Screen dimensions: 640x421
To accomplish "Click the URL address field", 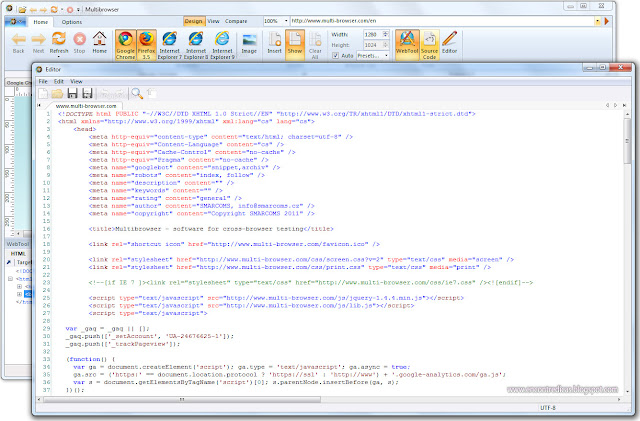I will pyautogui.click(x=442, y=21).
